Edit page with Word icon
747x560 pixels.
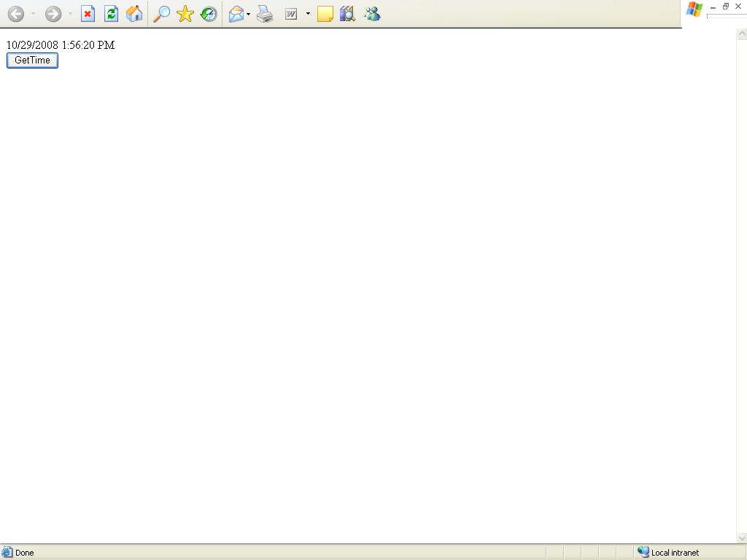click(291, 15)
